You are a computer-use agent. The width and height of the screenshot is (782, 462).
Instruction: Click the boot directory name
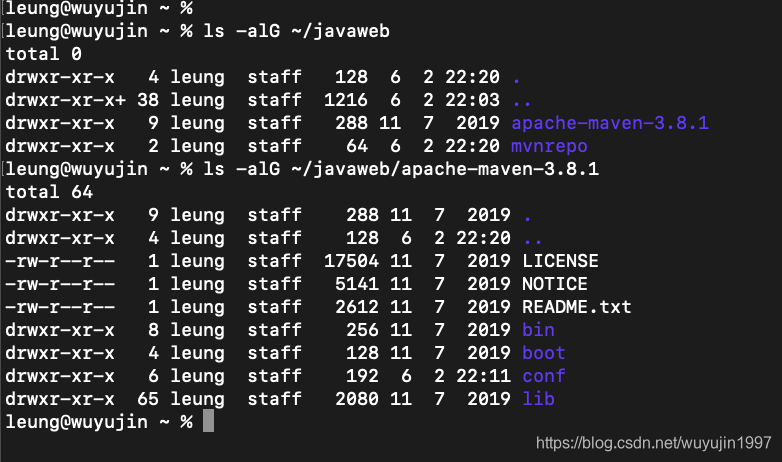pos(544,353)
